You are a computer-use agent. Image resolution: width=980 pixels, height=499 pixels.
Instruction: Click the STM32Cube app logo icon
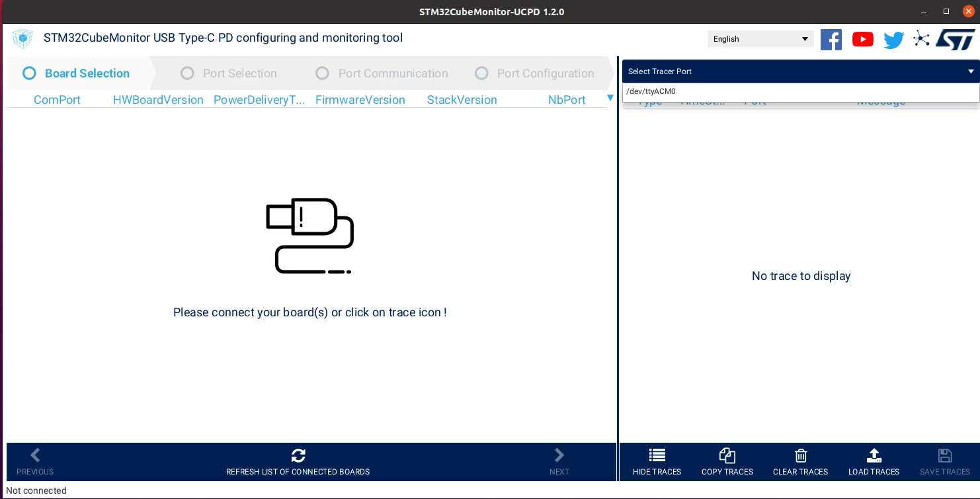(x=22, y=38)
